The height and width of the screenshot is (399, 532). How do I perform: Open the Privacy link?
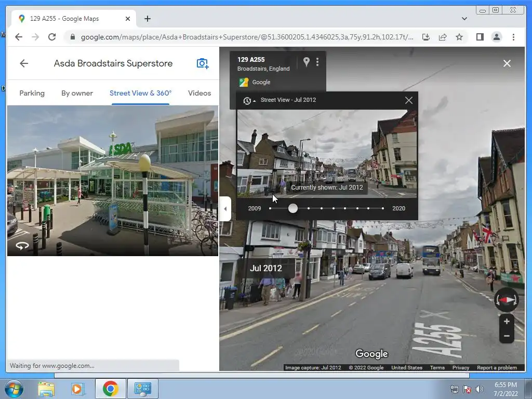460,367
